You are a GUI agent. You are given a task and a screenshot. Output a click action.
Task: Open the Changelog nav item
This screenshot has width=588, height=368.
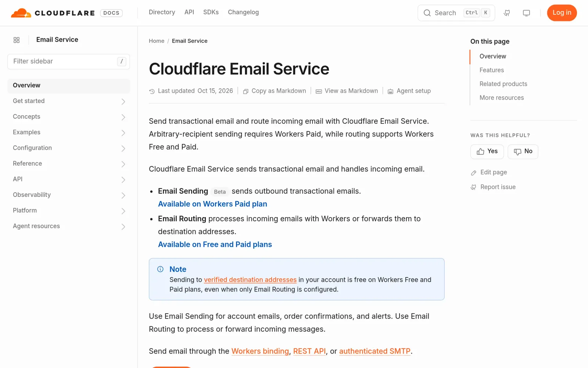click(x=243, y=12)
